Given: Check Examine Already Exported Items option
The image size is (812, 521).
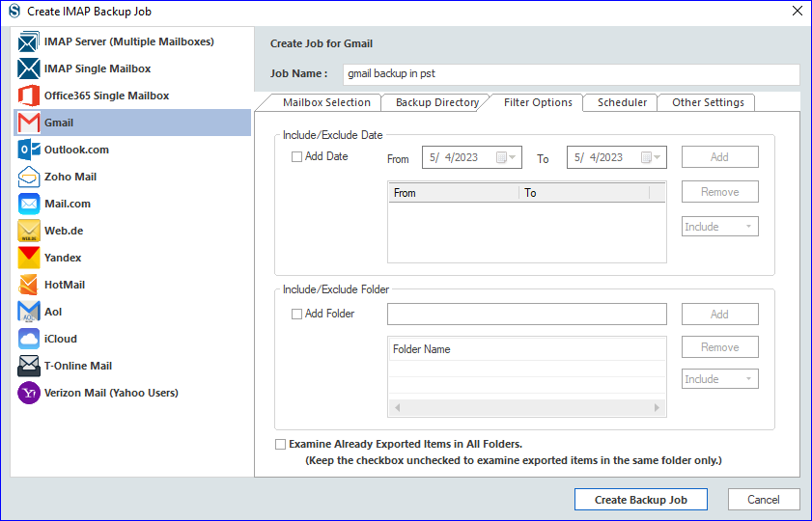Looking at the screenshot, I should pyautogui.click(x=280, y=445).
